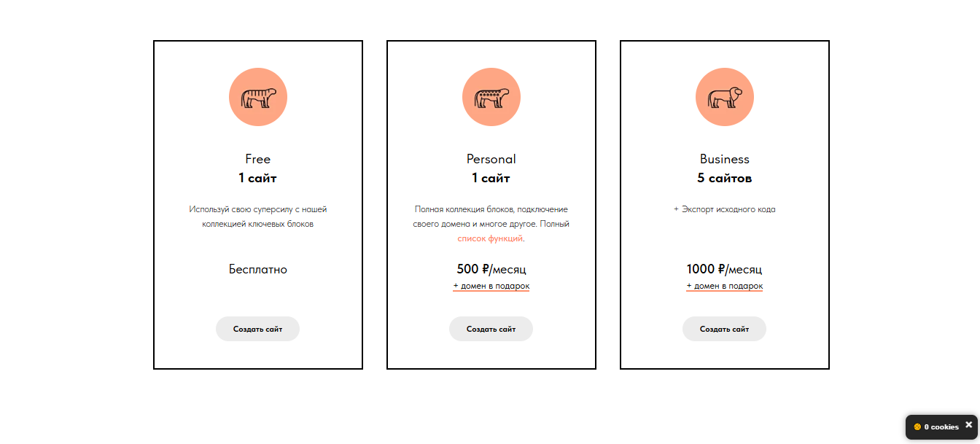Close the cookies notification widget
Viewport: 980px width, 444px height.
[969, 425]
